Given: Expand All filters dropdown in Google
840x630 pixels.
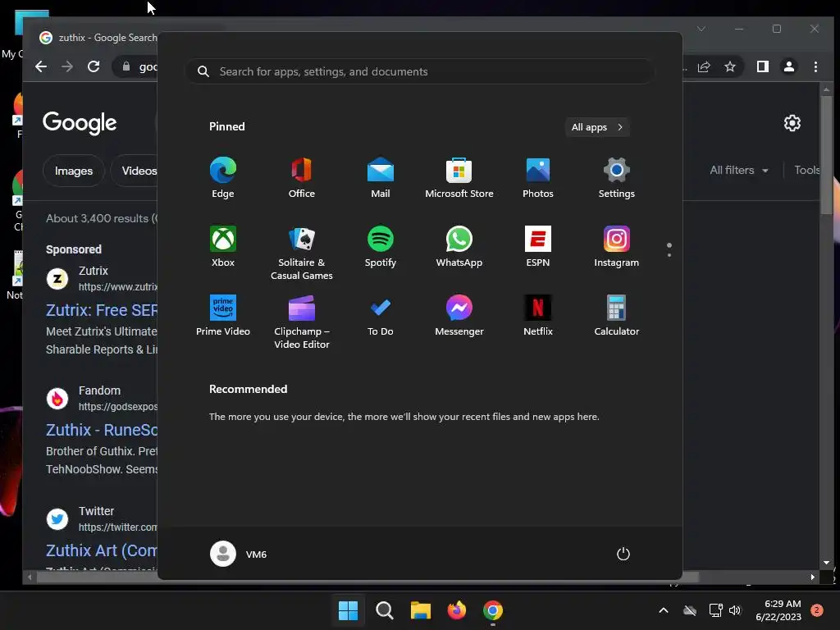Looking at the screenshot, I should click(739, 171).
